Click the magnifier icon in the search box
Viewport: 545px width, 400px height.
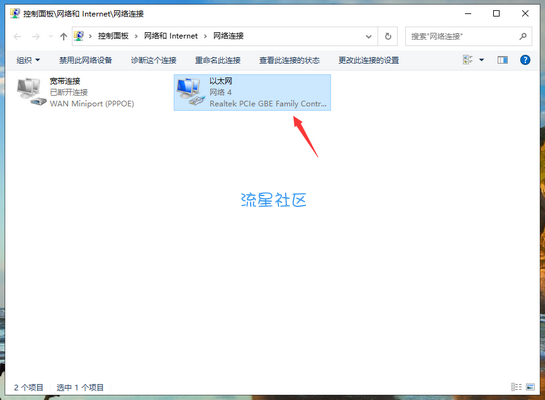[x=523, y=36]
